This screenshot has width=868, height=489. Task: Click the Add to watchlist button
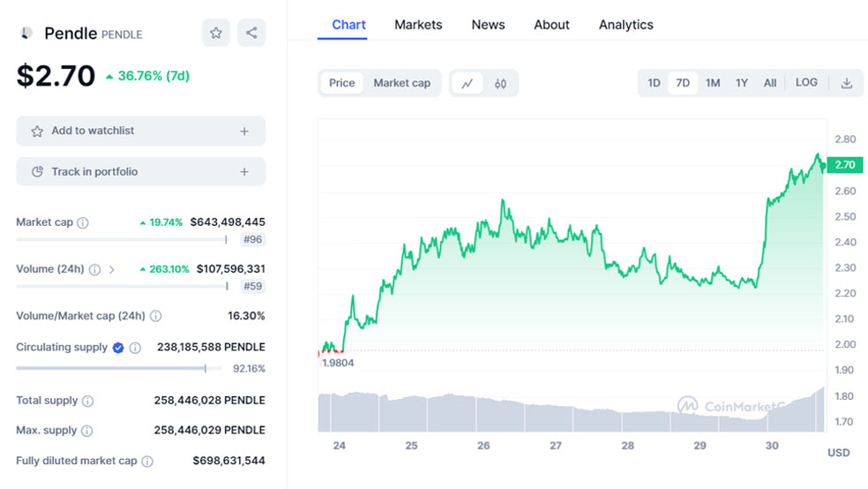click(140, 132)
